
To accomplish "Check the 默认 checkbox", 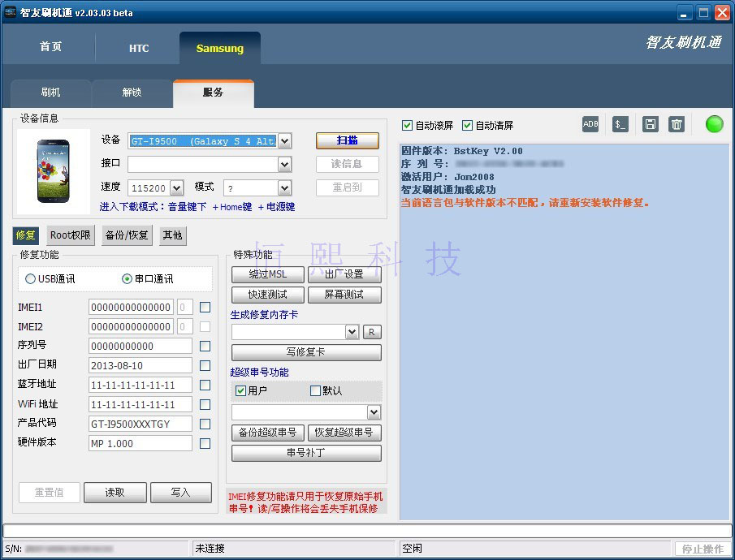I will point(315,391).
